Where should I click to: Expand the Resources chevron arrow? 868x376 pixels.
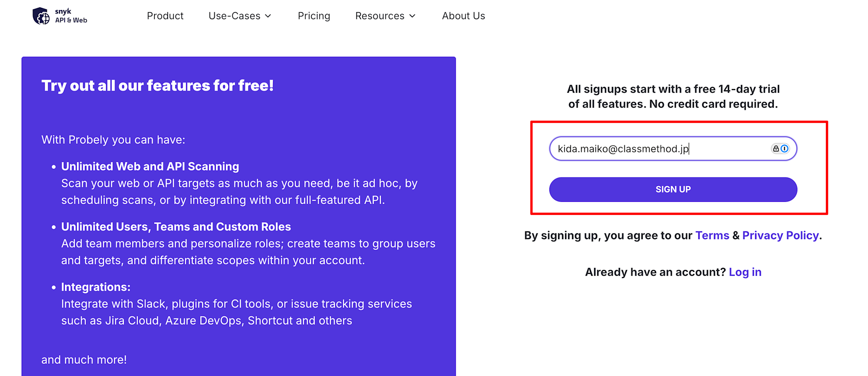412,16
